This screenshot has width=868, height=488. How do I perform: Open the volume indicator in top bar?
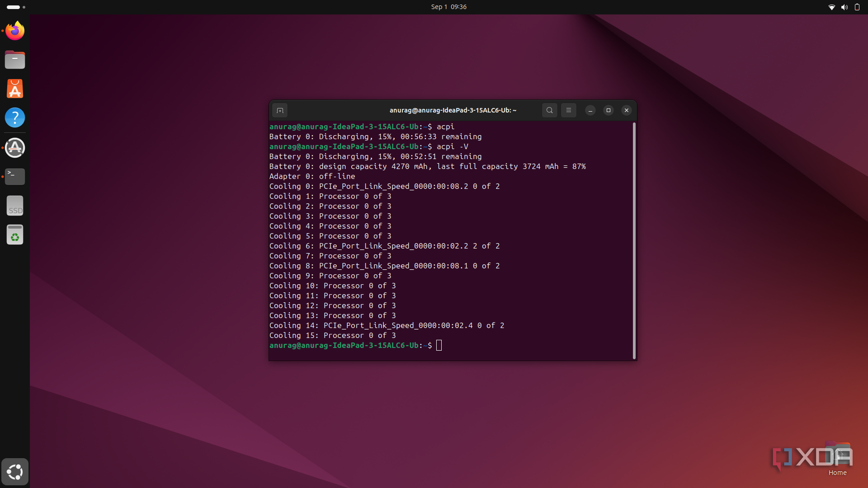(844, 7)
